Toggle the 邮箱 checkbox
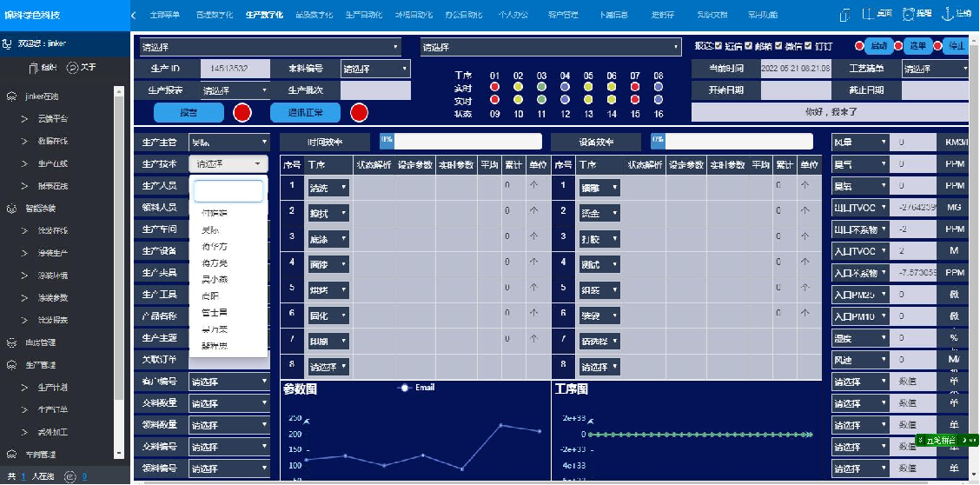This screenshot has width=980, height=485. click(749, 46)
